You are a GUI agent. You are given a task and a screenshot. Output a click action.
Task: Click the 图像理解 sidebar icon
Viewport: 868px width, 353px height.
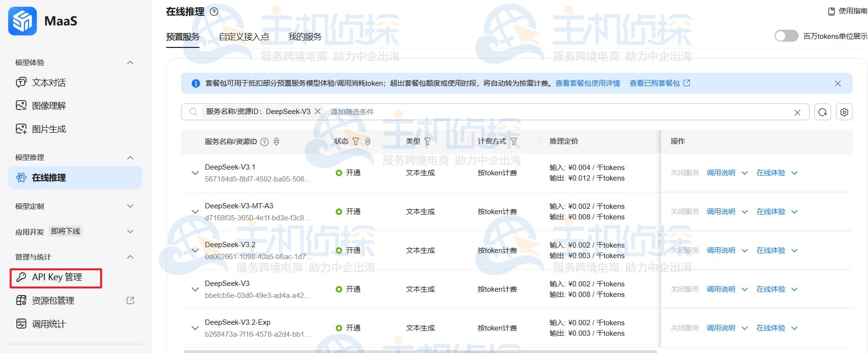tap(21, 105)
